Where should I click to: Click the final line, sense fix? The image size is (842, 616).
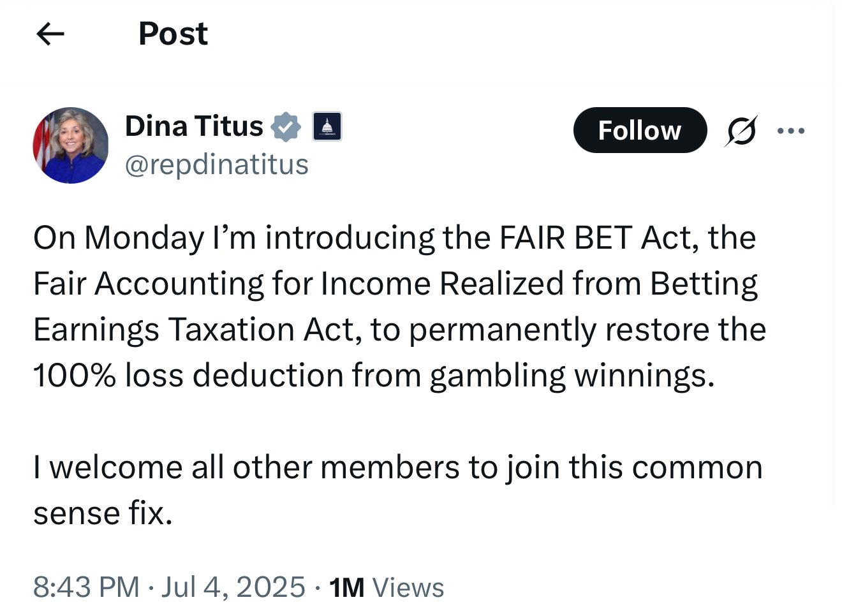[x=103, y=513]
